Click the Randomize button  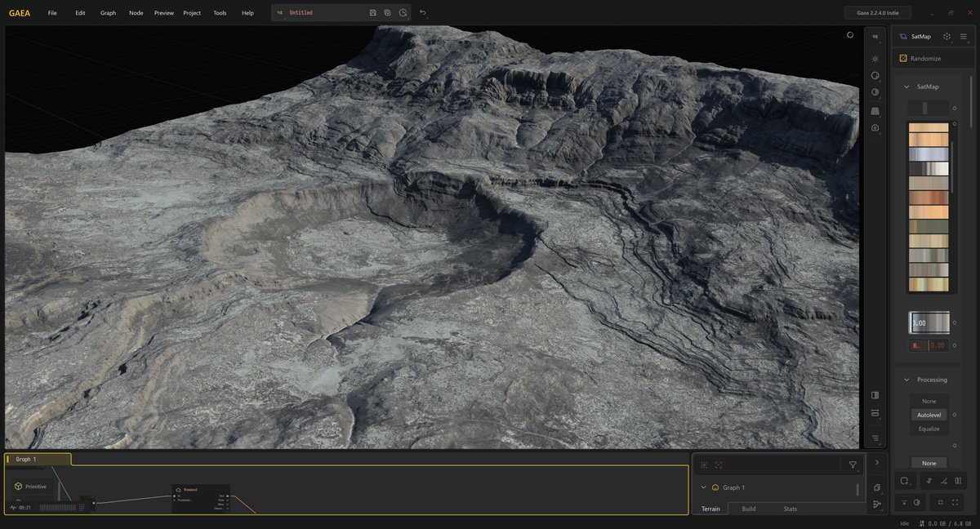click(925, 59)
